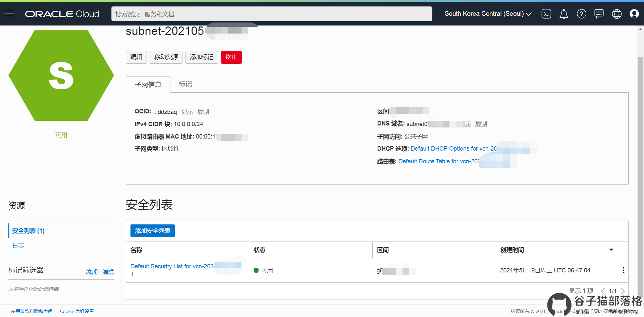Select 安全列表 (1) in resources

pos(29,231)
